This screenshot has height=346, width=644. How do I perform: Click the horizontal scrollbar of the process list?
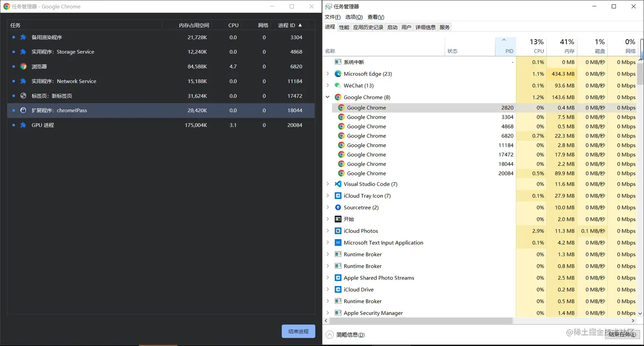tap(421, 321)
